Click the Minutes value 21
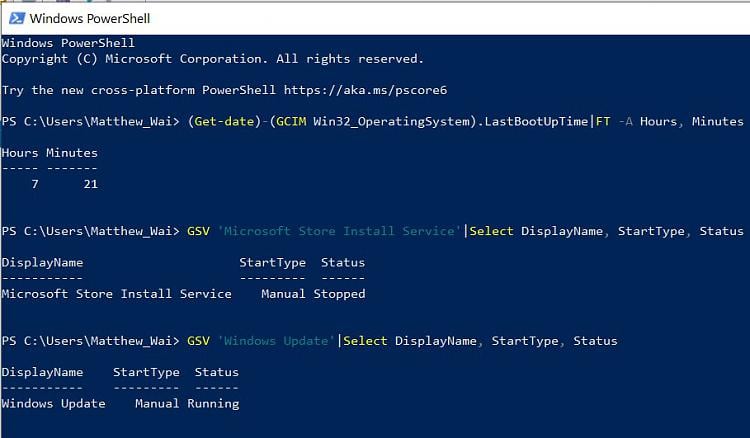The image size is (750, 438). coord(90,184)
